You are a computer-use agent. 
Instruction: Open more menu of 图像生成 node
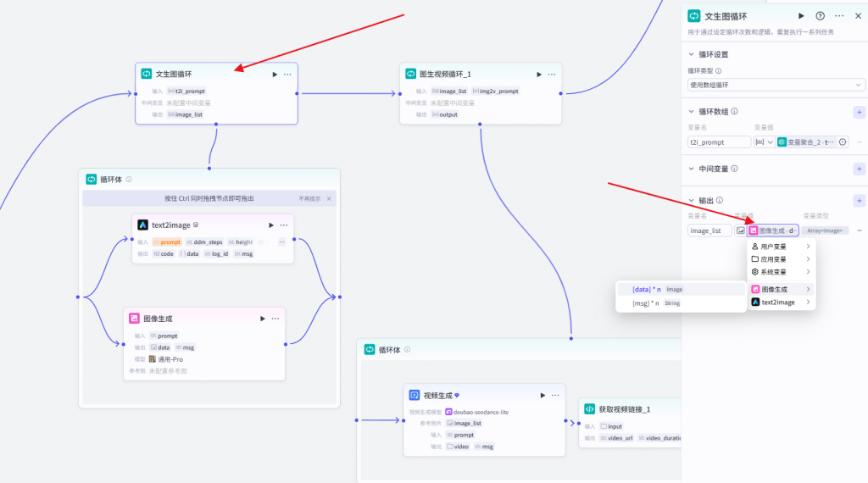coord(275,319)
